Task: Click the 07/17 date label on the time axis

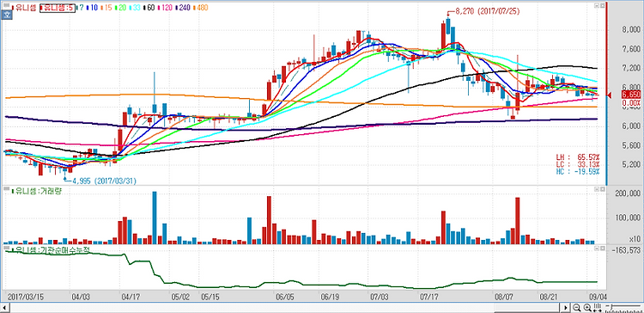Action: (x=429, y=297)
